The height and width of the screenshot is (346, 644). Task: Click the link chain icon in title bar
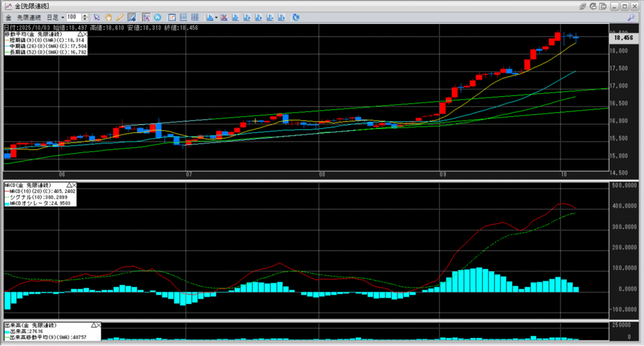pos(584,6)
